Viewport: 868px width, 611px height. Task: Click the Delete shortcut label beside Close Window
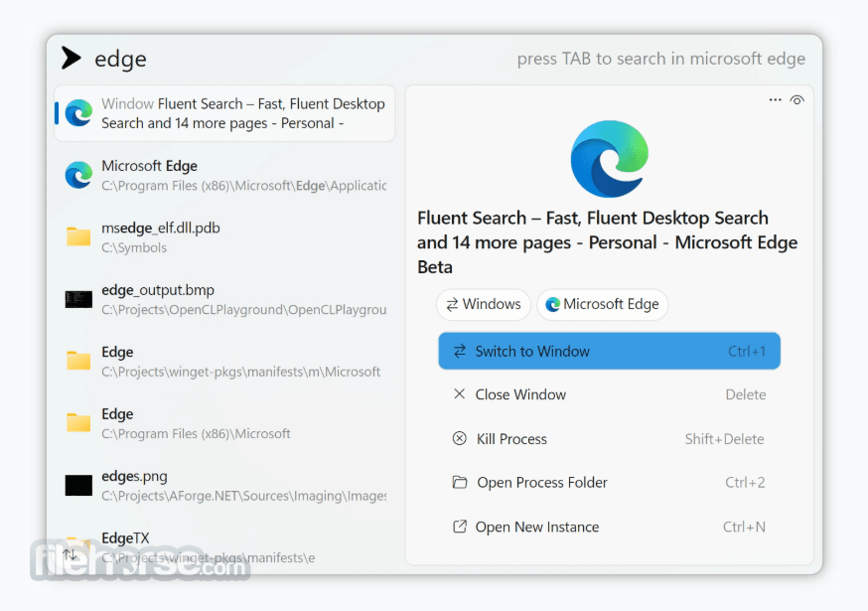746,394
